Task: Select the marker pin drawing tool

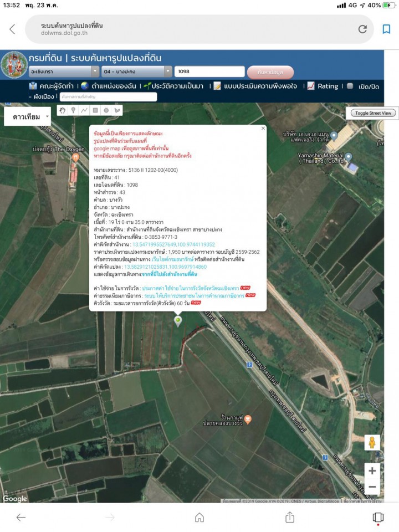Action: tap(73, 110)
